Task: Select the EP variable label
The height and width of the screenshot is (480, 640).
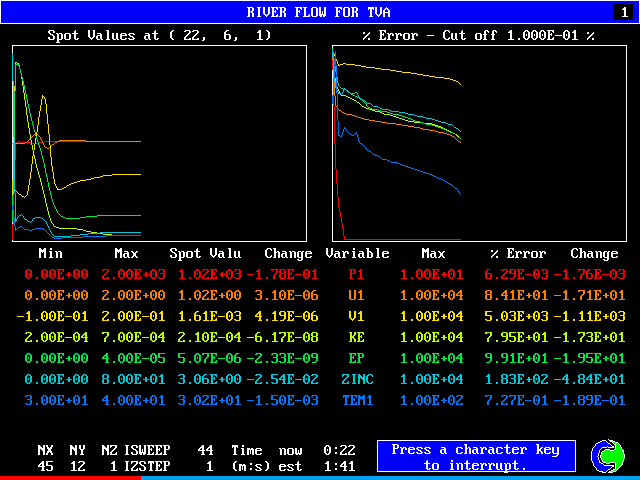Action: click(356, 357)
